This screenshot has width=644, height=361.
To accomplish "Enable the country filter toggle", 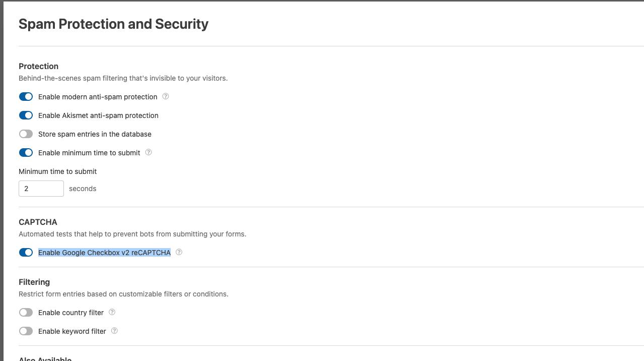I will [x=26, y=313].
